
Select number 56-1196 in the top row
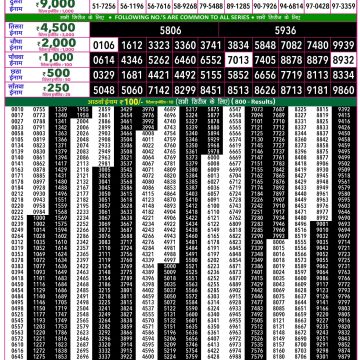coord(132,6)
